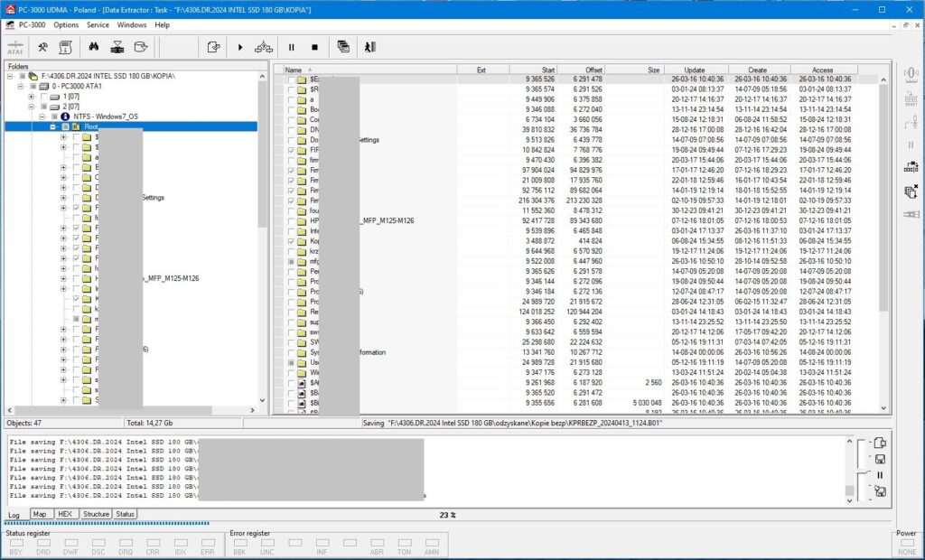Screen dimensions: 925x560
Task: Toggle checkbox of NTFS - Windows7_OS
Action: [54, 117]
